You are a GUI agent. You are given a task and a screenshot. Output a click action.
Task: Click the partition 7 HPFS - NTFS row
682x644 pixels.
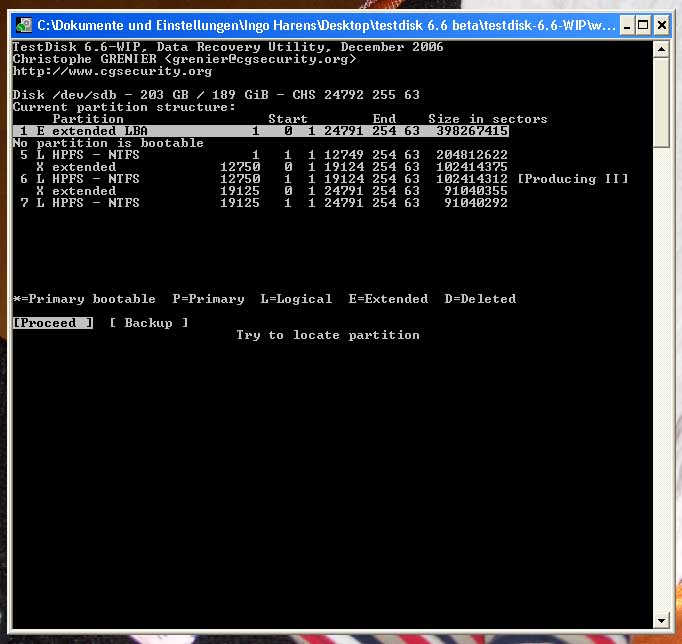click(x=261, y=203)
